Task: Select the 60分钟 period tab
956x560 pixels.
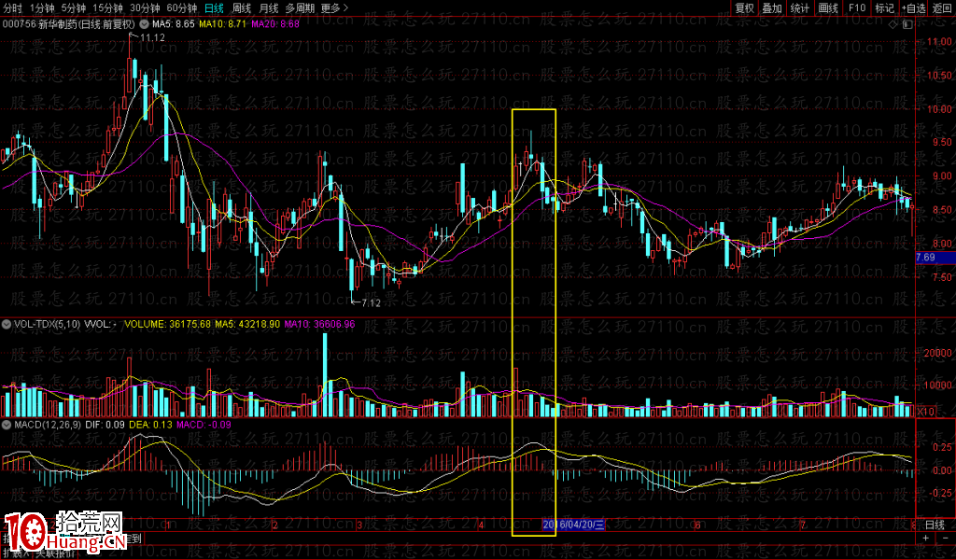Action: point(182,7)
